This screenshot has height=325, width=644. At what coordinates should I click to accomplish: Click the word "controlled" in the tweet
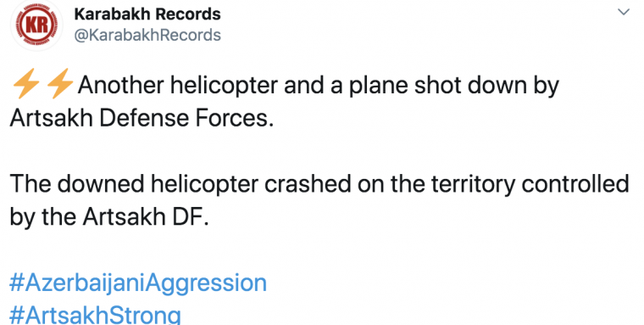pos(575,184)
